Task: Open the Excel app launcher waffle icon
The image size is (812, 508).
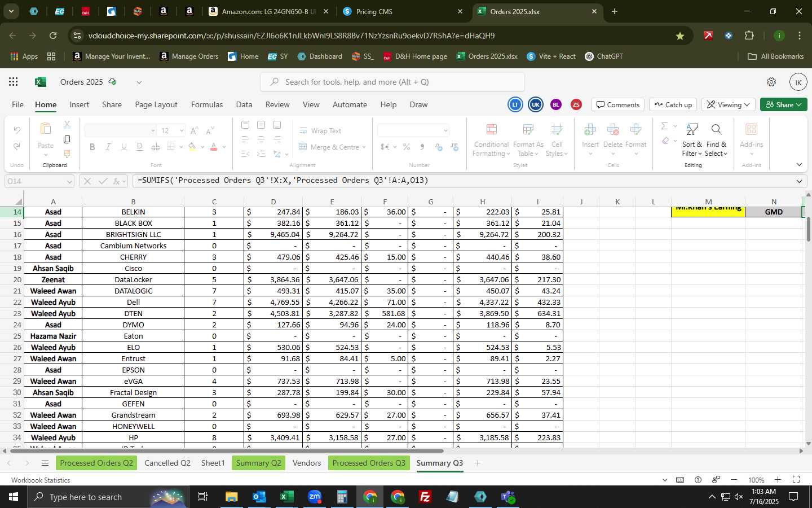Action: [14, 82]
